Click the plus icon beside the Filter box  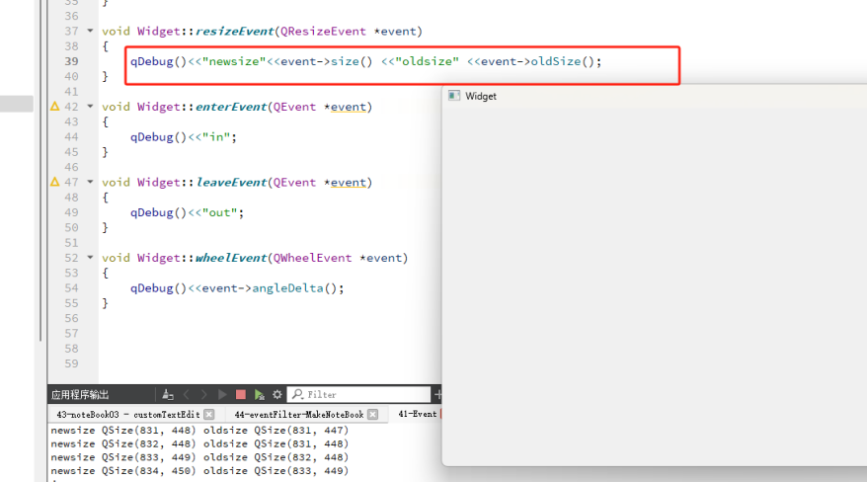pos(437,394)
